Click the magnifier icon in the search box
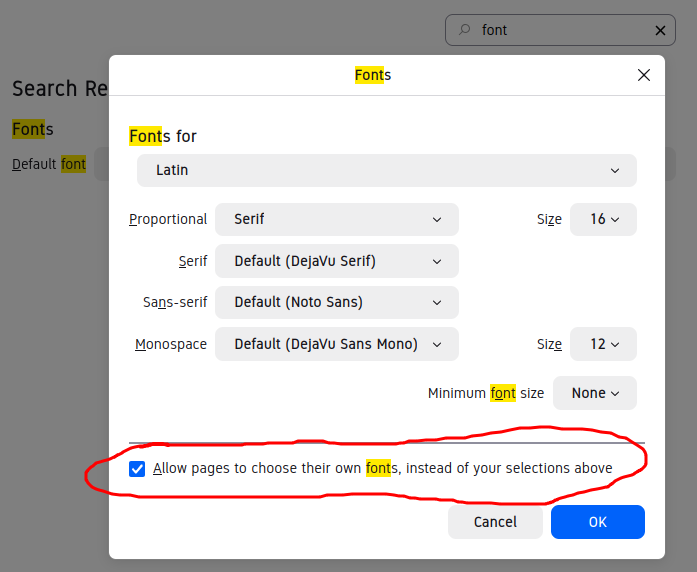The height and width of the screenshot is (572, 697). click(x=464, y=30)
